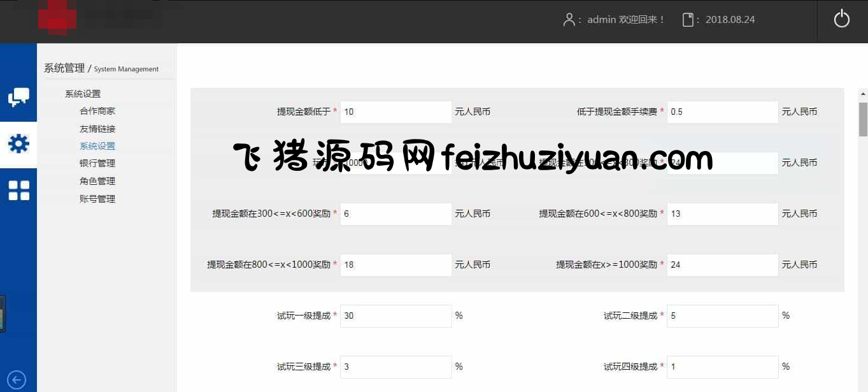Image resolution: width=868 pixels, height=392 pixels.
Task: Go to 角色管理 page
Action: [97, 181]
